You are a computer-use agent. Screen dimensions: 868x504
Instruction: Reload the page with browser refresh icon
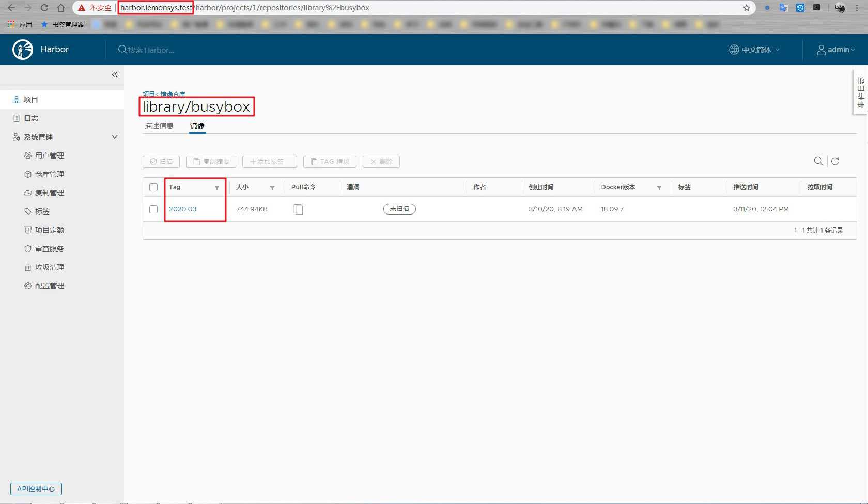(44, 8)
